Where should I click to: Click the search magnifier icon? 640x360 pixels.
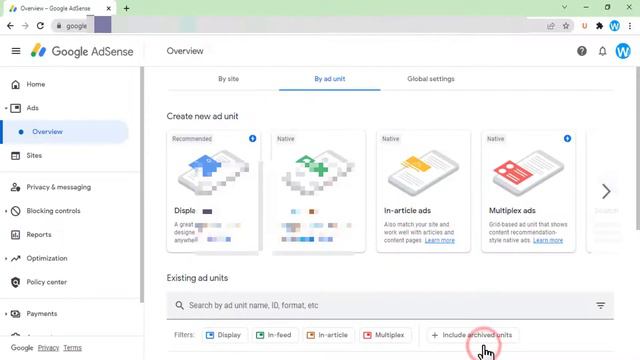coord(180,305)
